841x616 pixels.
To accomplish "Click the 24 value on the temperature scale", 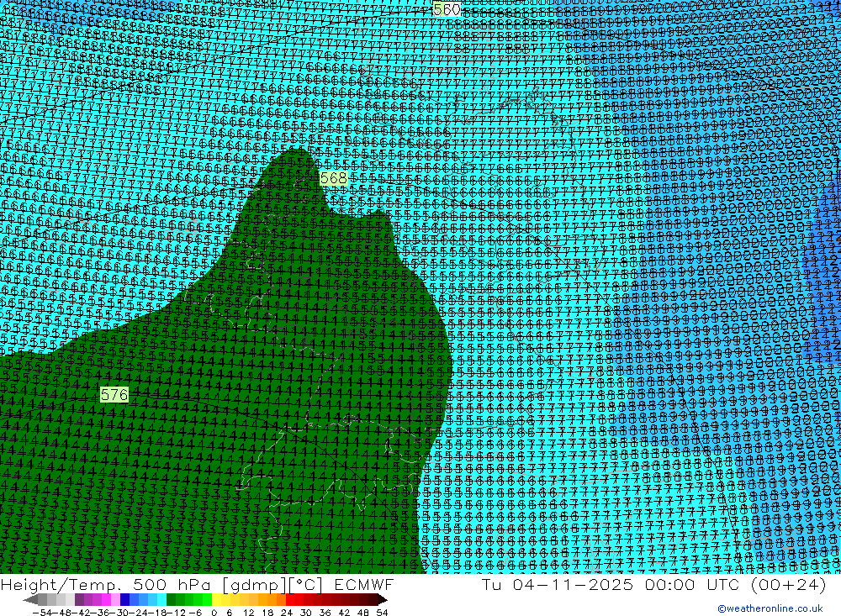I will click(287, 613).
